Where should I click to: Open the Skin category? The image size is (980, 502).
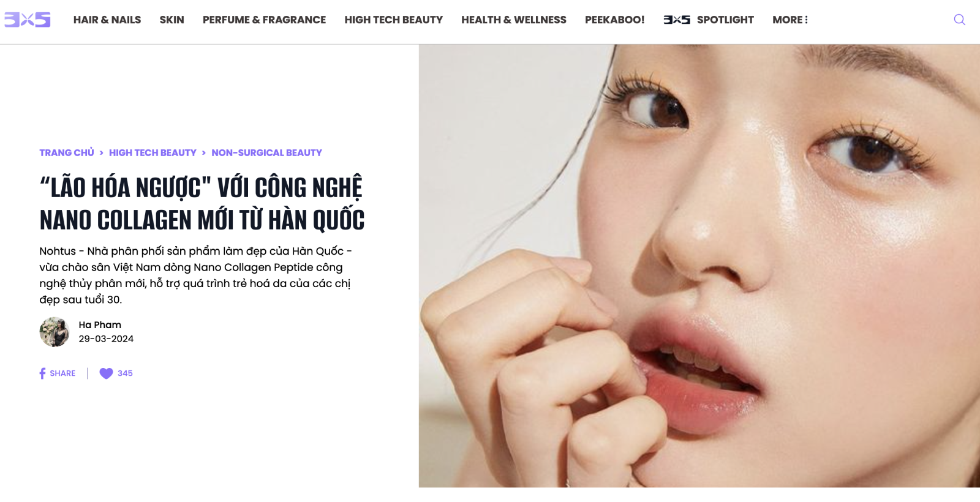point(172,20)
